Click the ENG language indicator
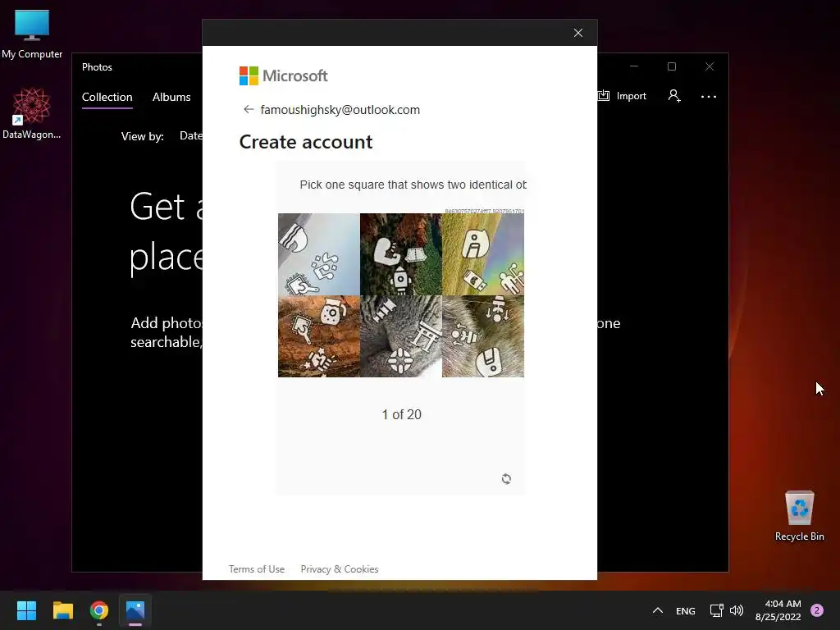 click(x=685, y=610)
